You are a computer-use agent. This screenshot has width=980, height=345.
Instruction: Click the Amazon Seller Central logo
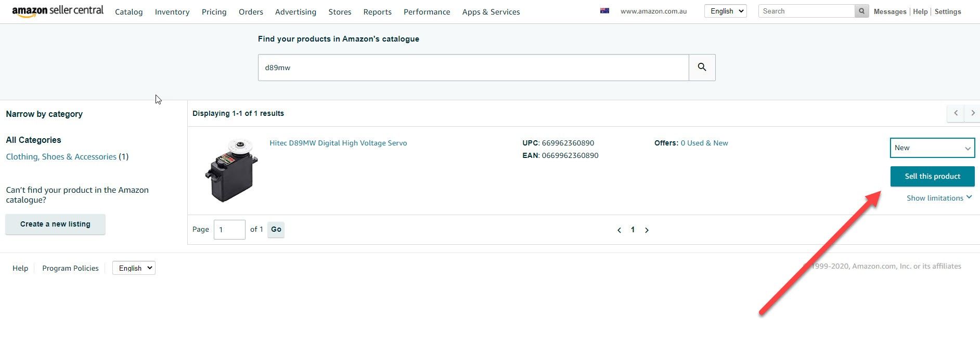[58, 11]
